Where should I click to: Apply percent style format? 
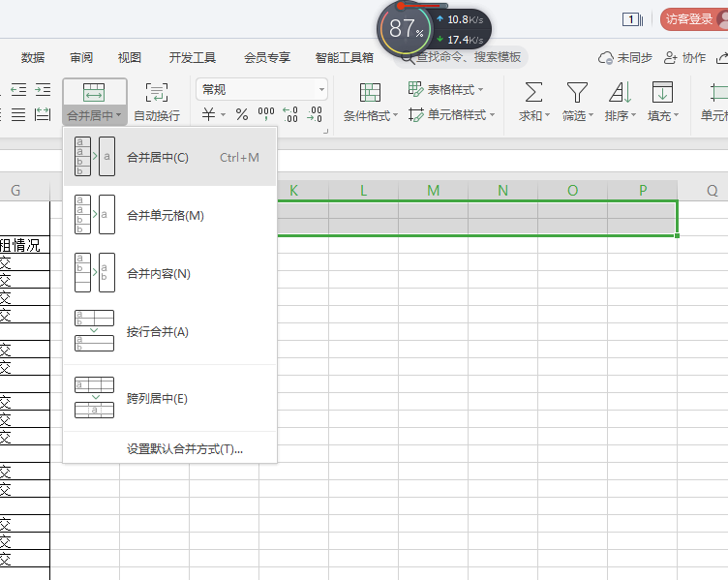[x=242, y=114]
